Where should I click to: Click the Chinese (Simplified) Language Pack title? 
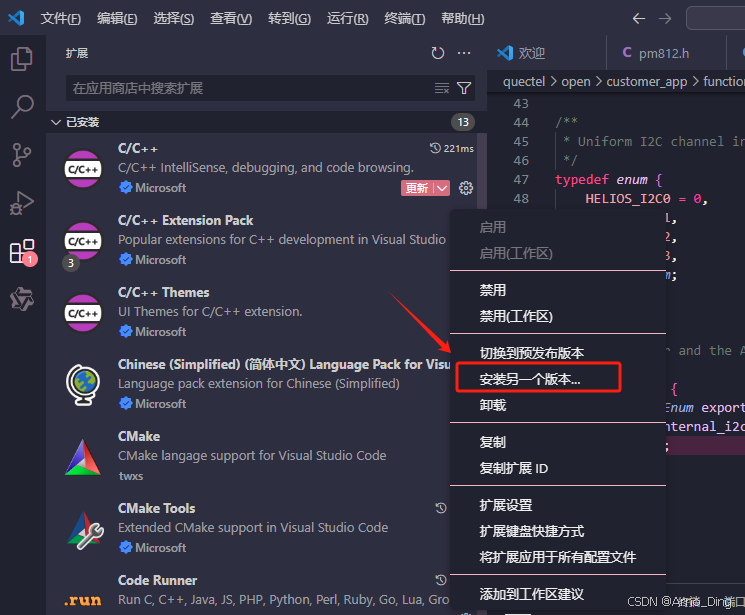(284, 365)
